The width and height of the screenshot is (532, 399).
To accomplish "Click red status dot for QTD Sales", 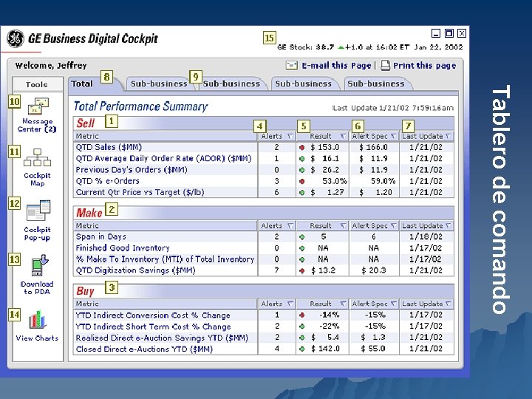I will point(302,148).
